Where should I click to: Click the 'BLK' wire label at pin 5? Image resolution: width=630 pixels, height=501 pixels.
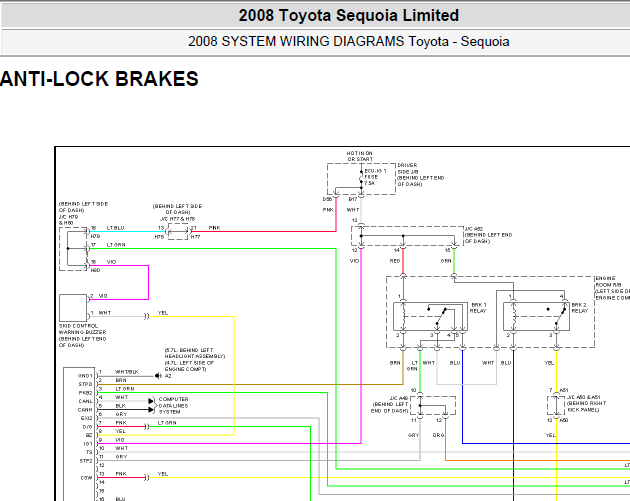[x=121, y=406]
